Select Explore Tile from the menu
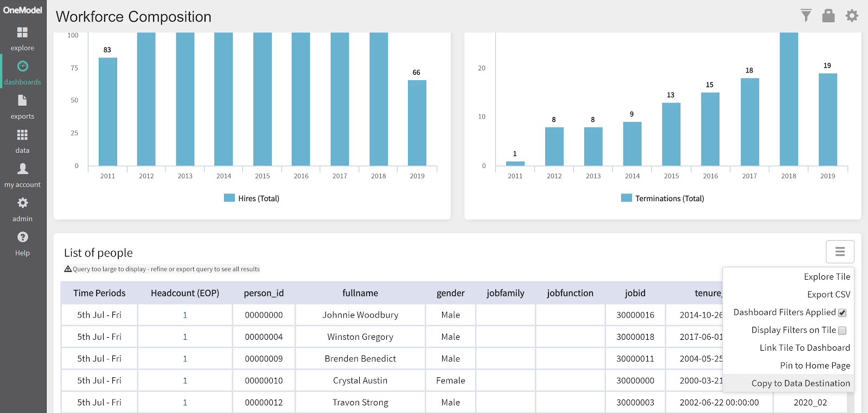This screenshot has height=413, width=868. (x=827, y=276)
